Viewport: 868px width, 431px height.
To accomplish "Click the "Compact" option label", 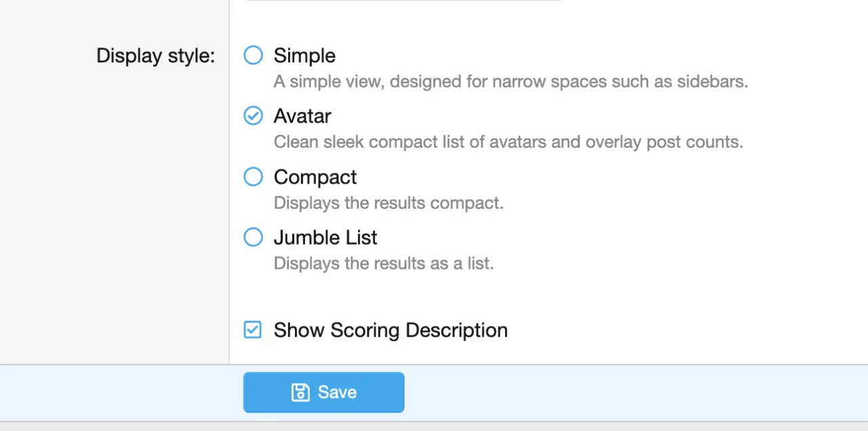I will (315, 177).
